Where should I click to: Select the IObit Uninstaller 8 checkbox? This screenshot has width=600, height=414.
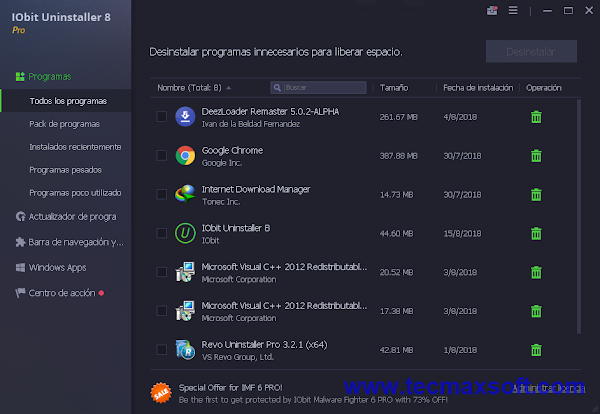[162, 233]
